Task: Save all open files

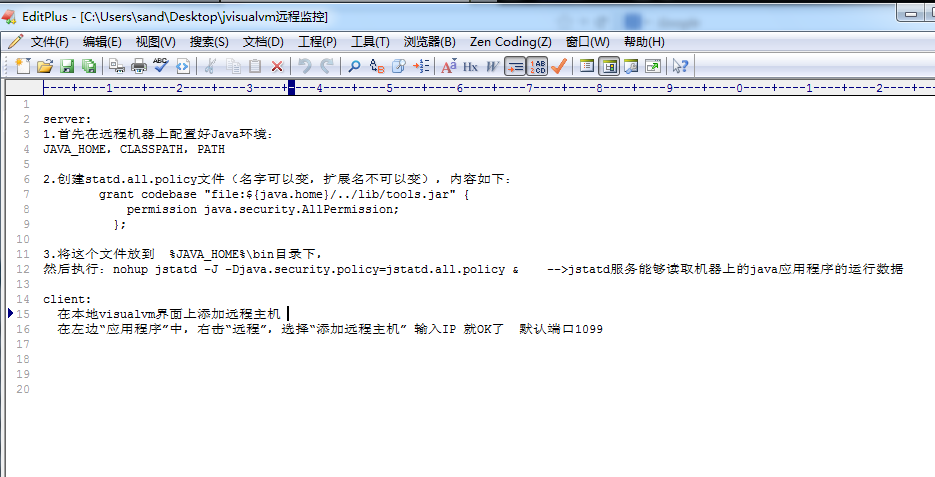Action: pyautogui.click(x=89, y=66)
